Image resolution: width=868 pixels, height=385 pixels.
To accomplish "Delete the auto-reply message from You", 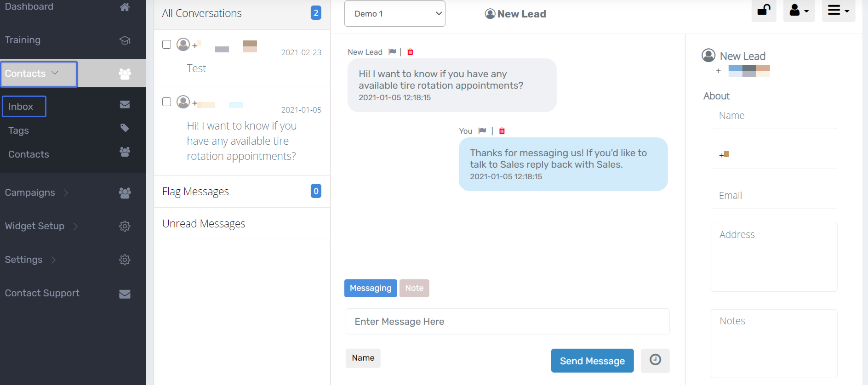I will (502, 131).
